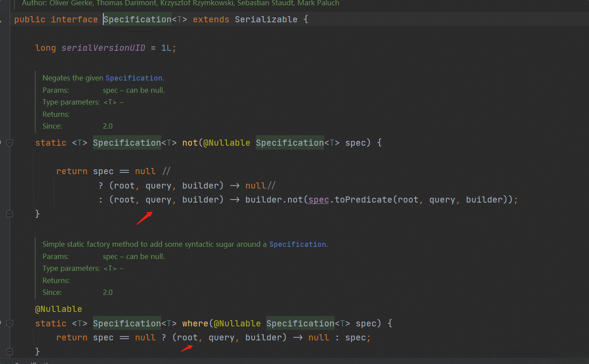Click the 'not' method name

tap(190, 143)
